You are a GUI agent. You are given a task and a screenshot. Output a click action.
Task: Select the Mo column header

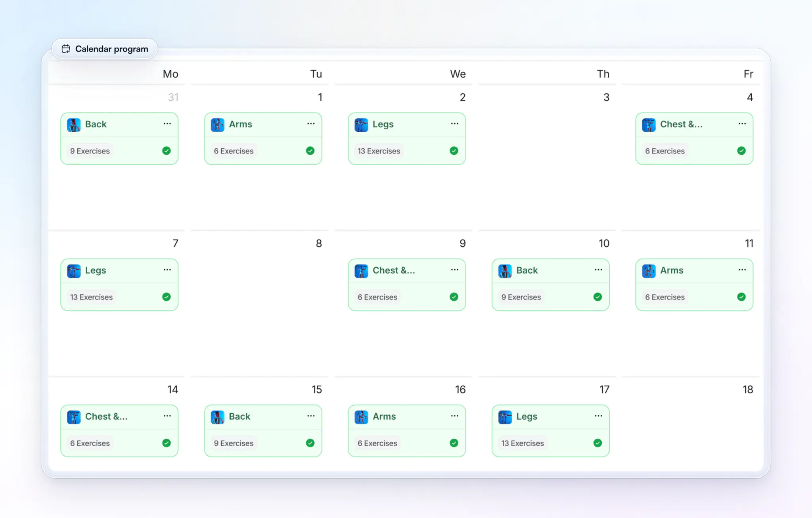170,74
